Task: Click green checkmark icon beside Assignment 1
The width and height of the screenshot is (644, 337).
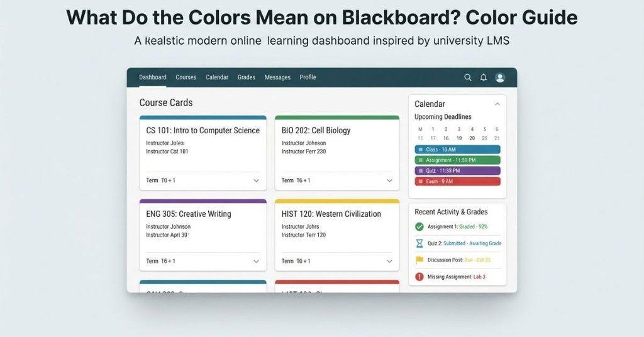Action: [x=419, y=226]
